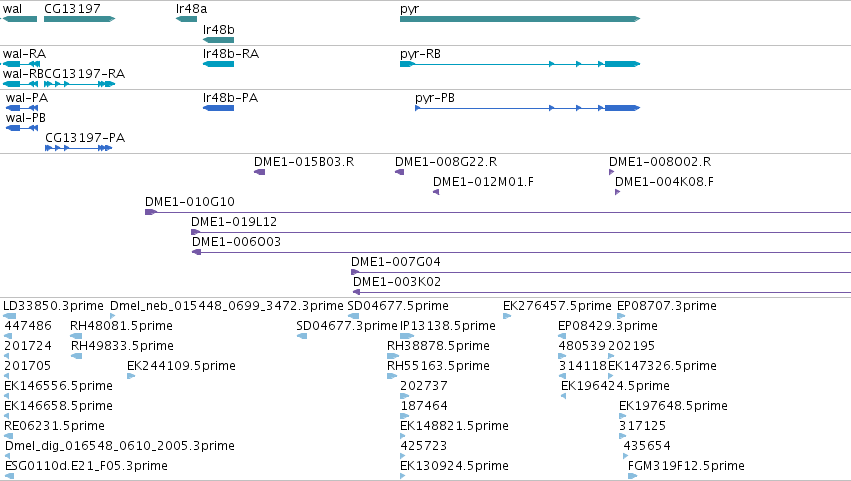851x481 pixels.
Task: Select RH48081.5prime EST
Action: click(x=76, y=336)
